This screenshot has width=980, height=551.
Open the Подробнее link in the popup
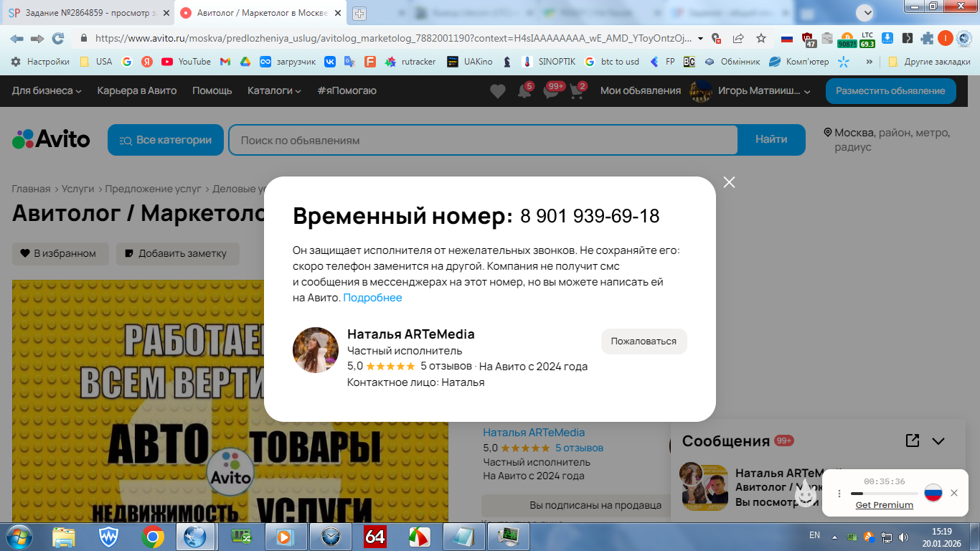[372, 298]
